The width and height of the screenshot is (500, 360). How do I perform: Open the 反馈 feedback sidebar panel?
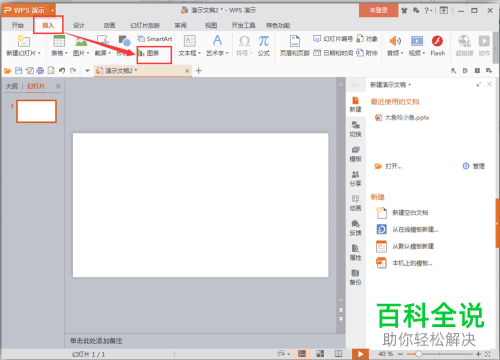pos(355,228)
